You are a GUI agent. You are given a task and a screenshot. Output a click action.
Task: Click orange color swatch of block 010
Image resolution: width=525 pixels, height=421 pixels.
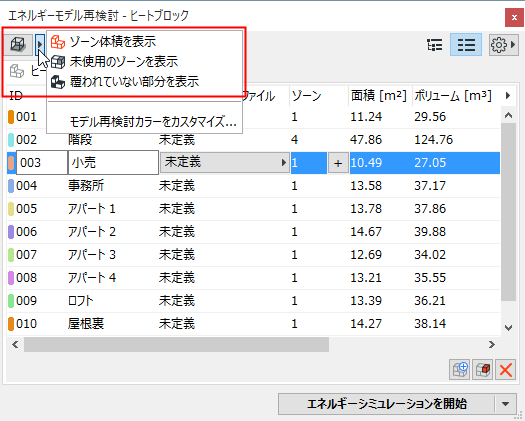click(11, 324)
